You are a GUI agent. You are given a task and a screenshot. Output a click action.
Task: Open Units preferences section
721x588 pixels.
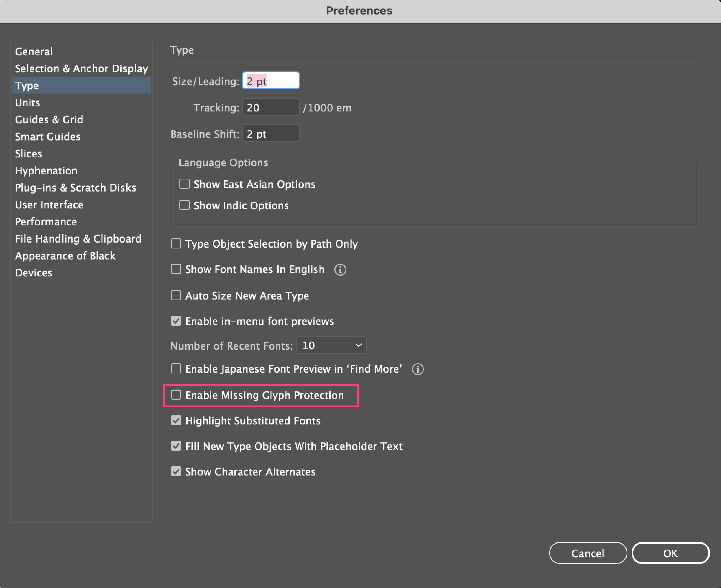pos(27,103)
